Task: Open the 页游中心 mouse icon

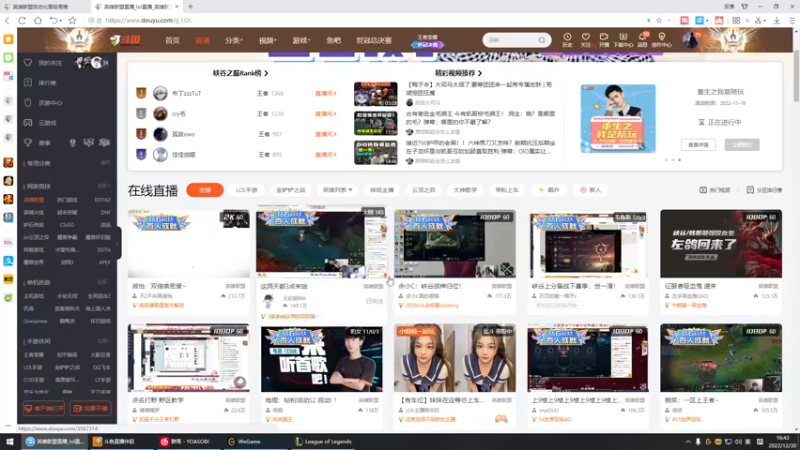Action: [x=28, y=103]
